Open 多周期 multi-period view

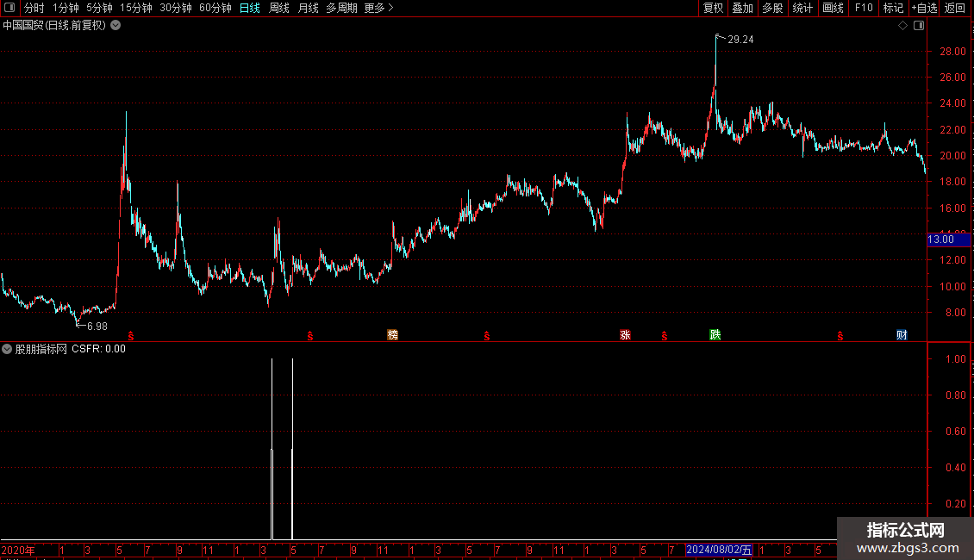(x=341, y=8)
